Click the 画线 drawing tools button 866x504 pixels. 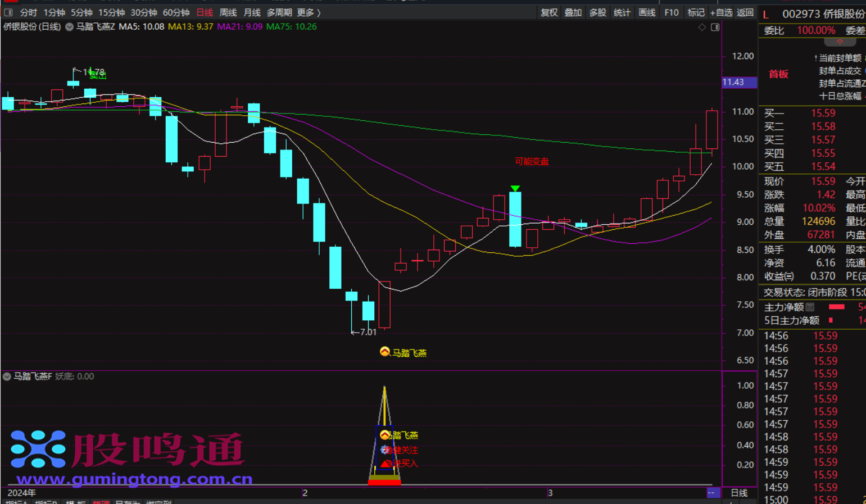[x=647, y=12]
